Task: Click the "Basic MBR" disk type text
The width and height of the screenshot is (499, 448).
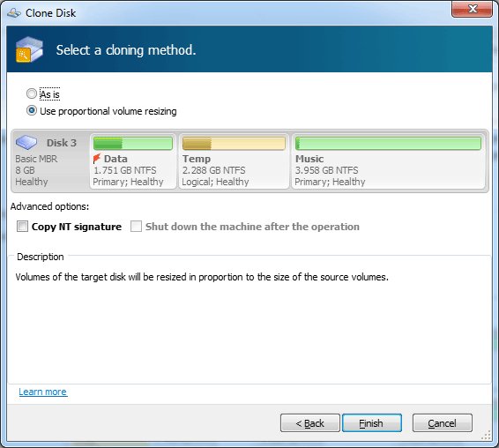Action: pos(36,159)
